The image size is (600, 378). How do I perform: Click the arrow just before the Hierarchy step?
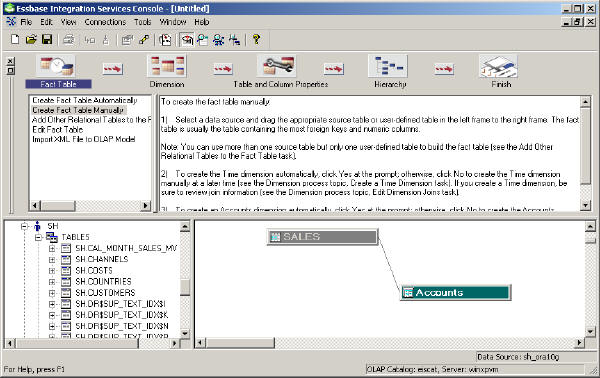pyautogui.click(x=334, y=69)
